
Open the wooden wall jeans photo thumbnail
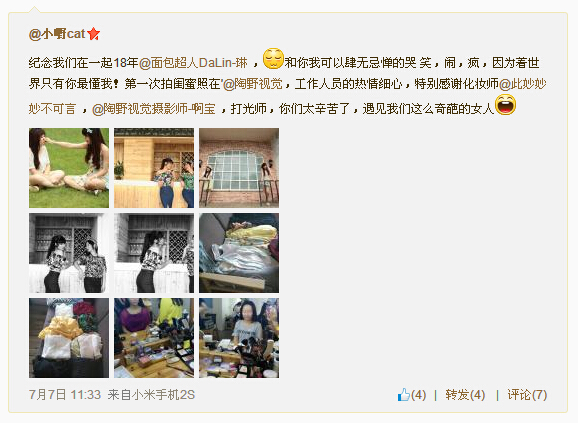coord(154,168)
